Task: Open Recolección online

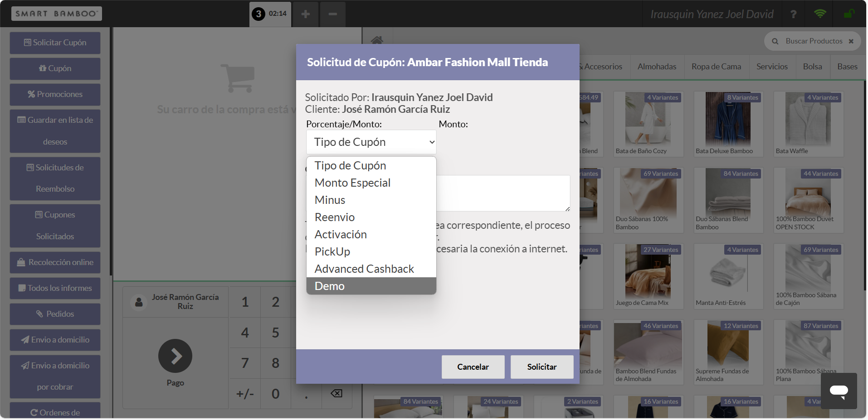Action: click(x=55, y=262)
